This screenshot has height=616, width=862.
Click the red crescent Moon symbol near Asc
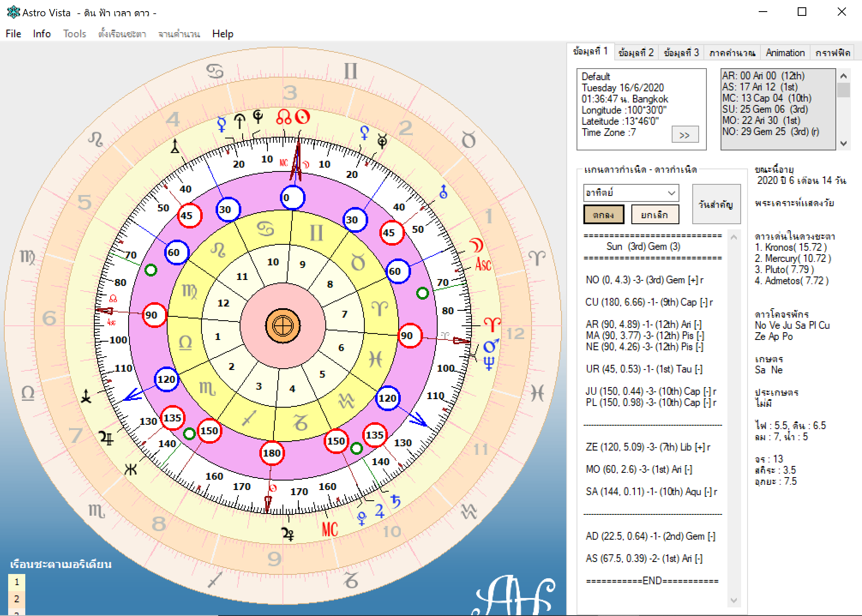(x=476, y=246)
